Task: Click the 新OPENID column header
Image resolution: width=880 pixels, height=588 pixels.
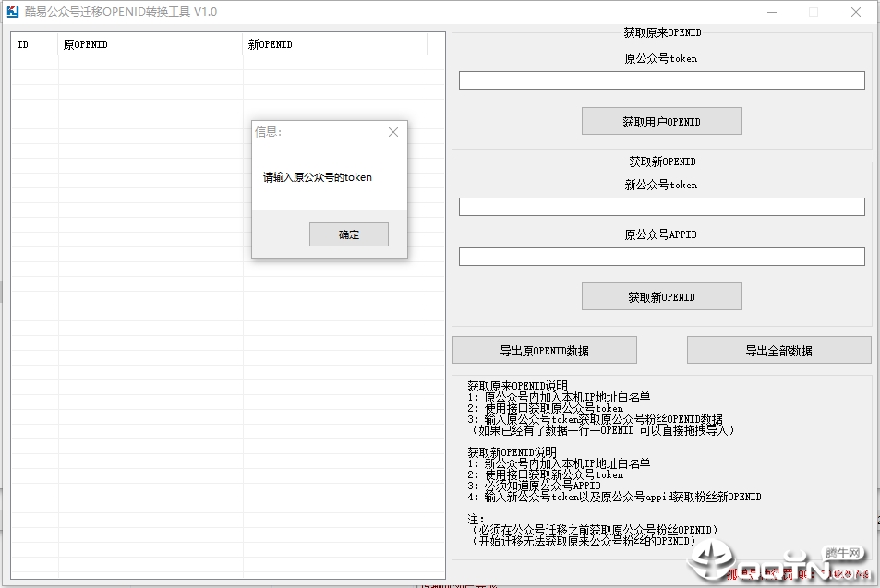Action: click(x=335, y=44)
